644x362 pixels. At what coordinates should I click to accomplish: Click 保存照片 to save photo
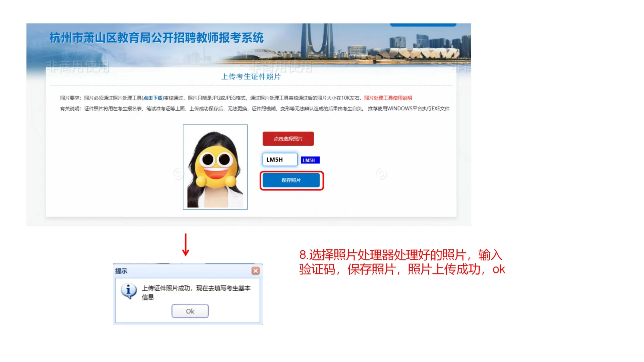tap(292, 180)
